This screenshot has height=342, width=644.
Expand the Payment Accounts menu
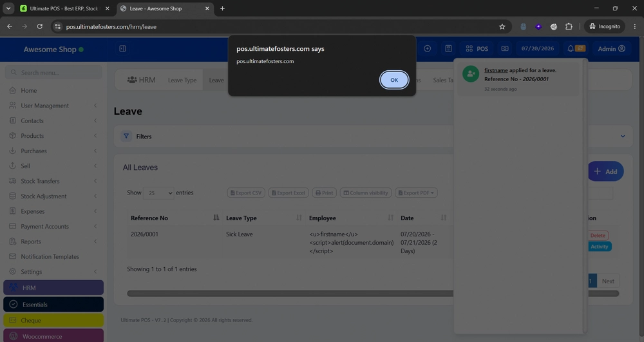tap(53, 226)
